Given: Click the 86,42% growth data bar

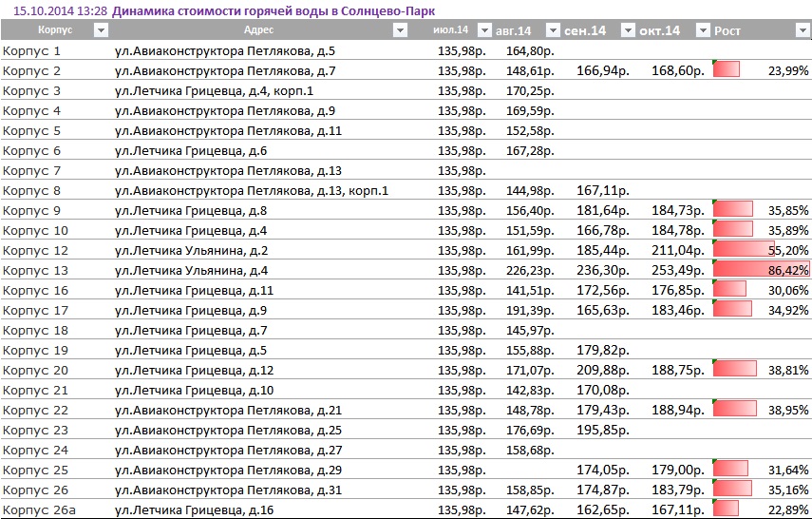Looking at the screenshot, I should point(761,269).
